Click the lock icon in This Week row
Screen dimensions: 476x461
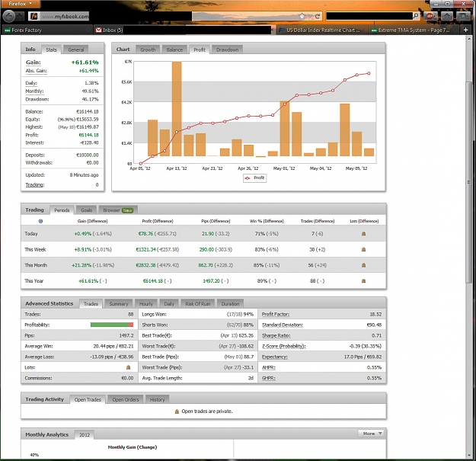(x=364, y=249)
